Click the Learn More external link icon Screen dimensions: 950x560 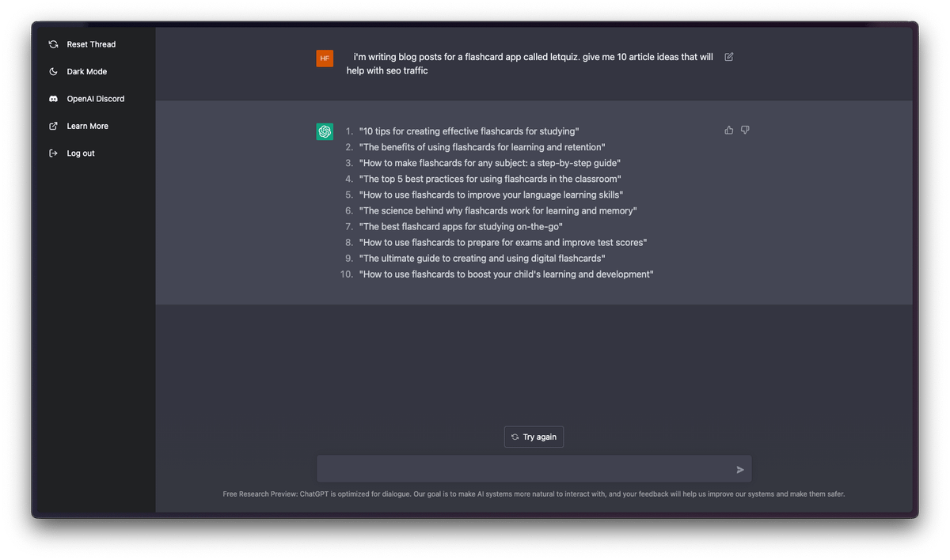53,126
